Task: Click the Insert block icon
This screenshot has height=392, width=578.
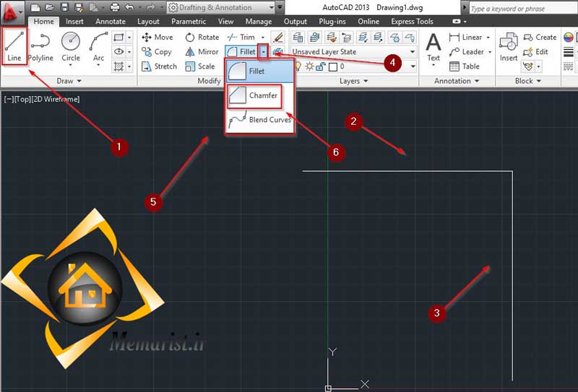Action: point(509,47)
